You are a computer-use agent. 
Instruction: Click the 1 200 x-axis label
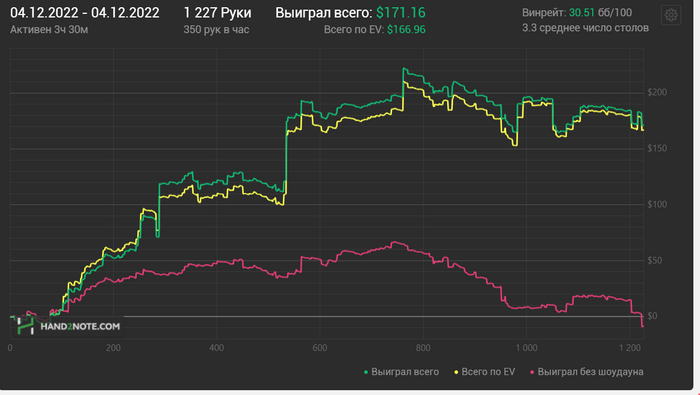pyautogui.click(x=630, y=348)
